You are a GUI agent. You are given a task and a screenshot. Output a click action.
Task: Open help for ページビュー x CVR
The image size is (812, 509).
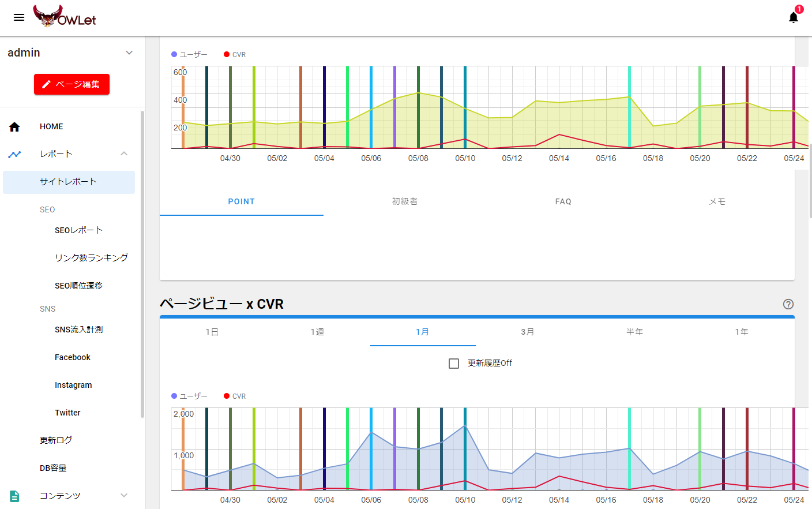coord(788,304)
